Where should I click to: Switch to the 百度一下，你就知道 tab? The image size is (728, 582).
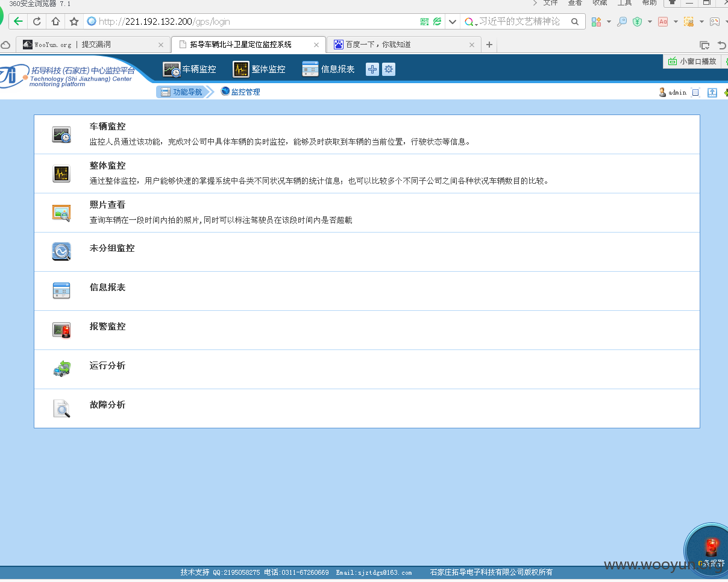tap(404, 45)
